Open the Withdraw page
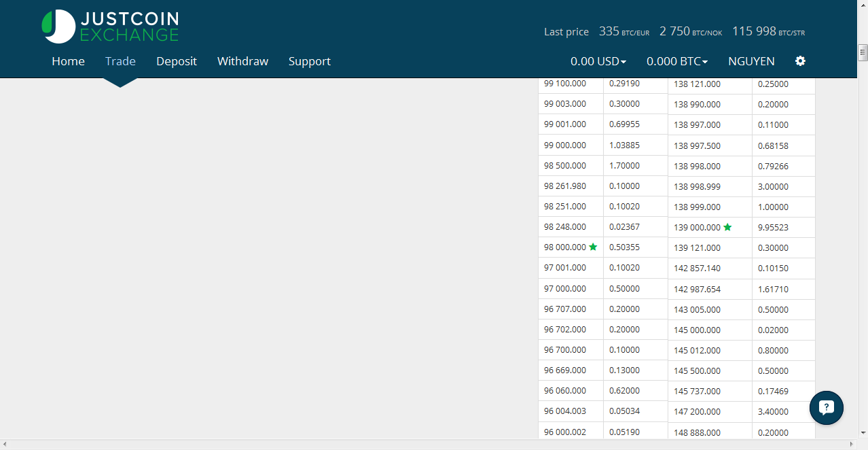The image size is (868, 450). (242, 61)
